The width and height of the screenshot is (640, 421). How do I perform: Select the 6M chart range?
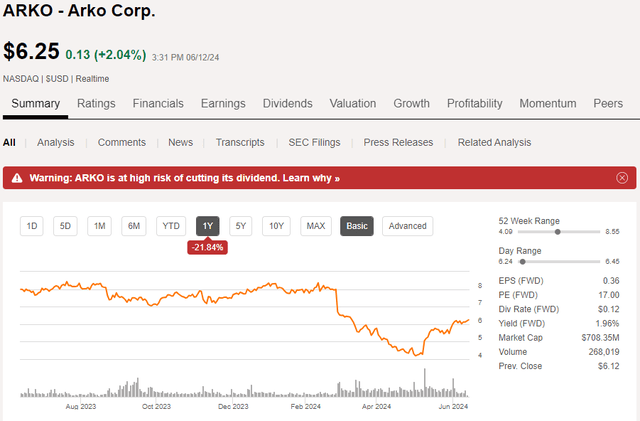pos(134,226)
